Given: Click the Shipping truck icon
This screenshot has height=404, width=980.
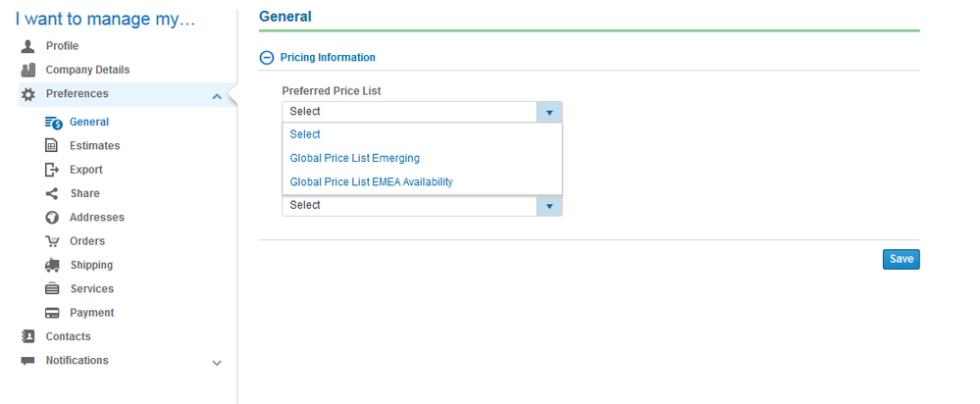Looking at the screenshot, I should [53, 265].
